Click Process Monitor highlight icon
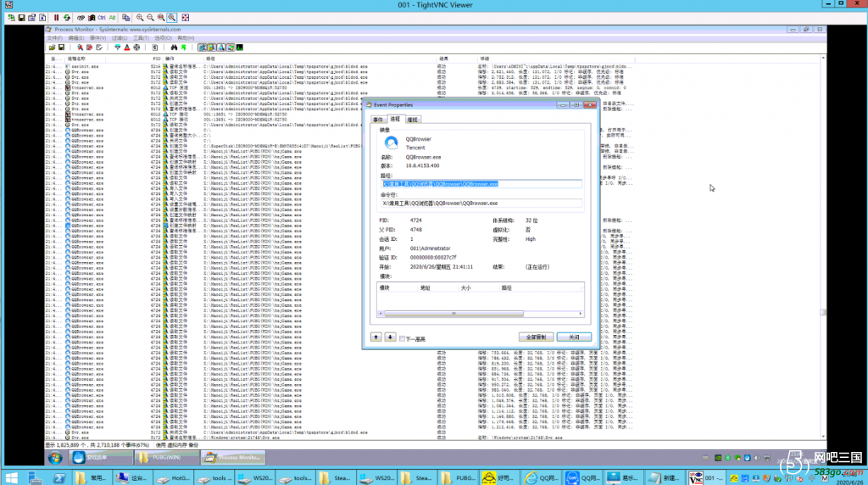The width and height of the screenshot is (868, 485). point(127,47)
